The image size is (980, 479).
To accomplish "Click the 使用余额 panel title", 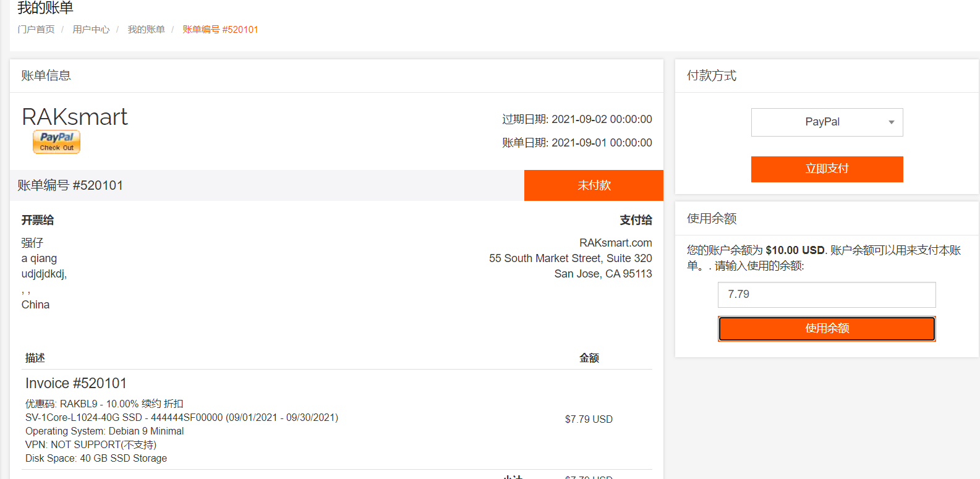I will coord(712,219).
